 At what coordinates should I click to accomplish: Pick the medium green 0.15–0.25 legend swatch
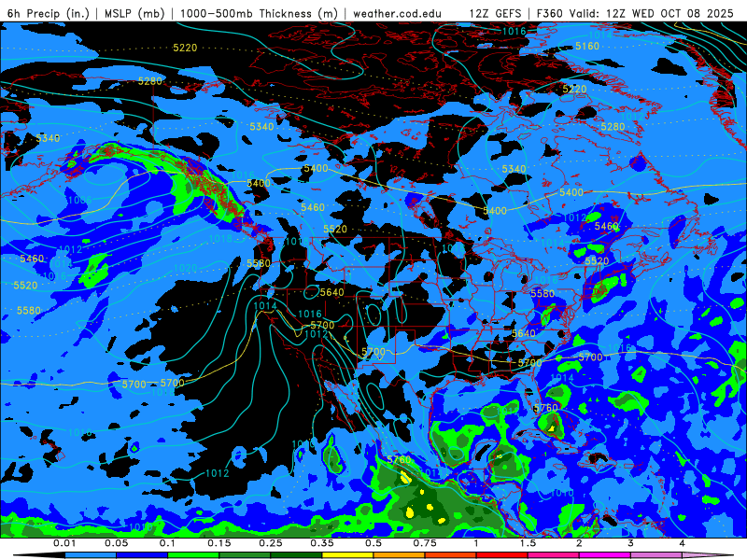(245, 555)
